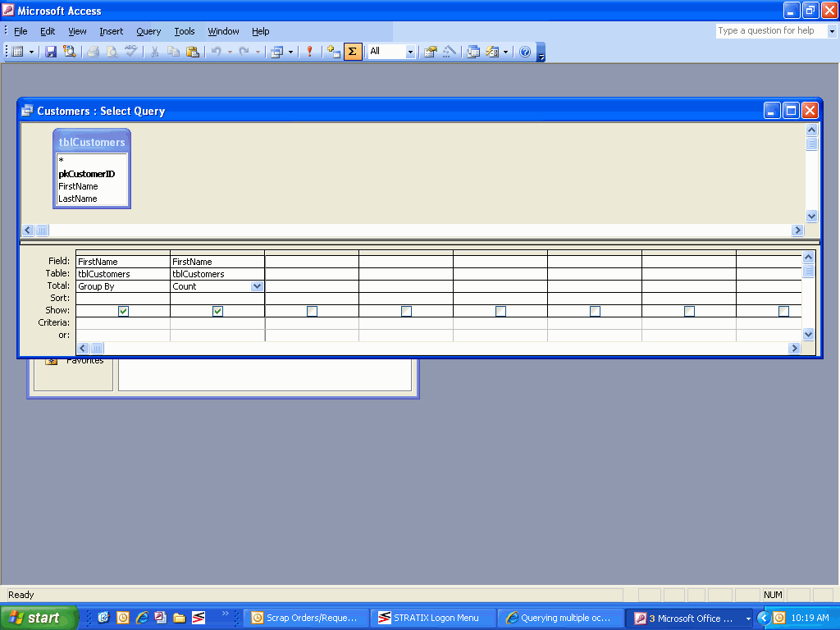Screen dimensions: 840x630
Task: Expand the New Object dropdown arrow
Action: pyautogui.click(x=505, y=52)
